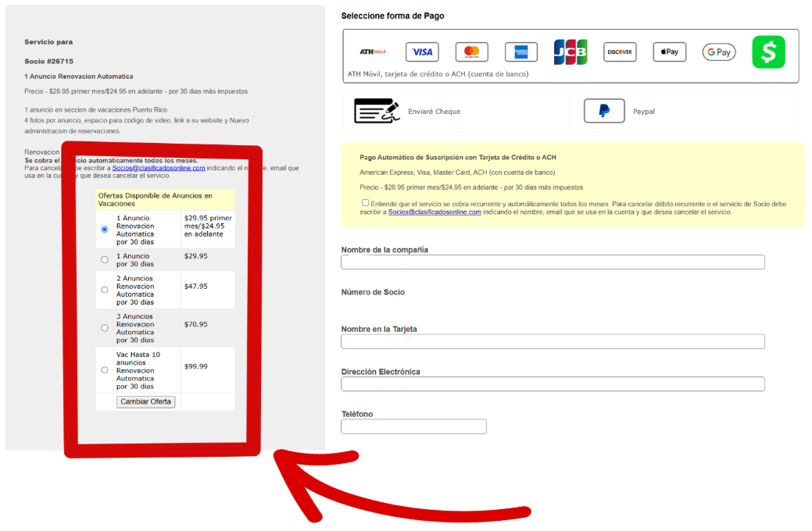Click the 'Seleccione forma de Pago' heading
812x531 pixels.
[392, 16]
